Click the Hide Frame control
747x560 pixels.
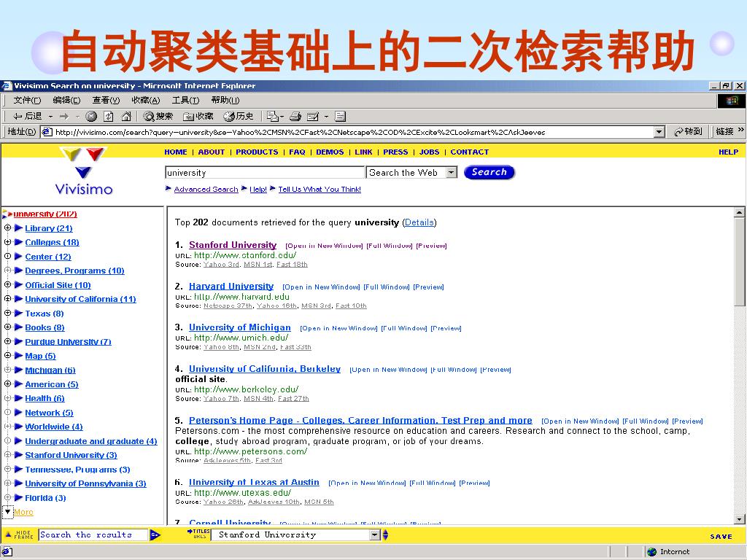[x=20, y=534]
